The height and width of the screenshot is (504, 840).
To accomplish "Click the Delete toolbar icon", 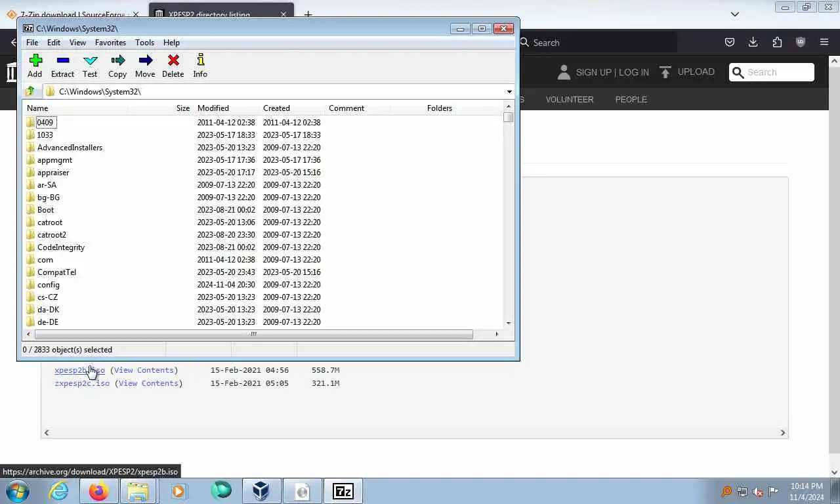I will click(173, 66).
